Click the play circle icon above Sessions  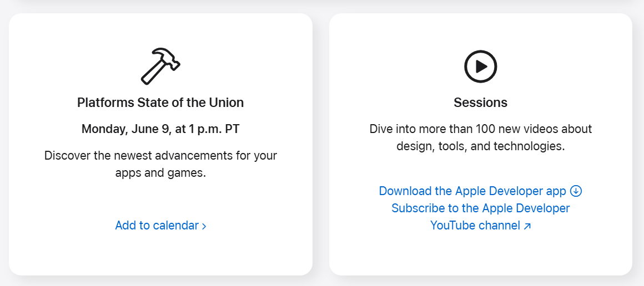[x=481, y=67]
